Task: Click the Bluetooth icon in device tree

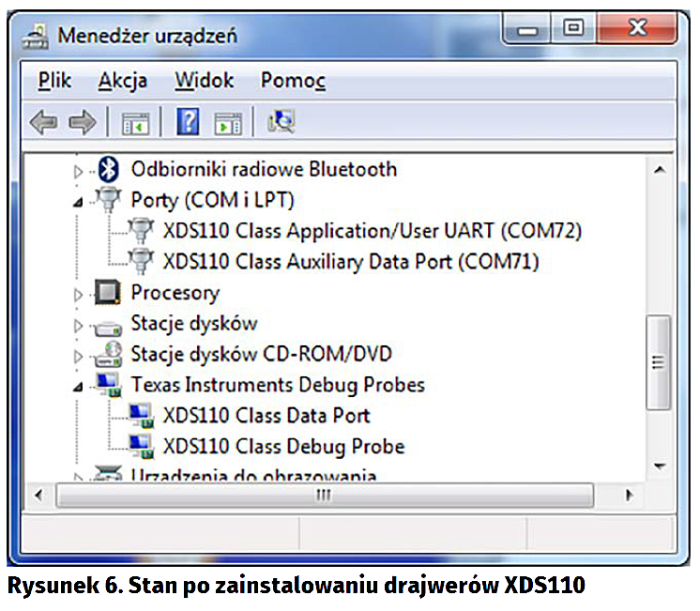Action: [110, 170]
